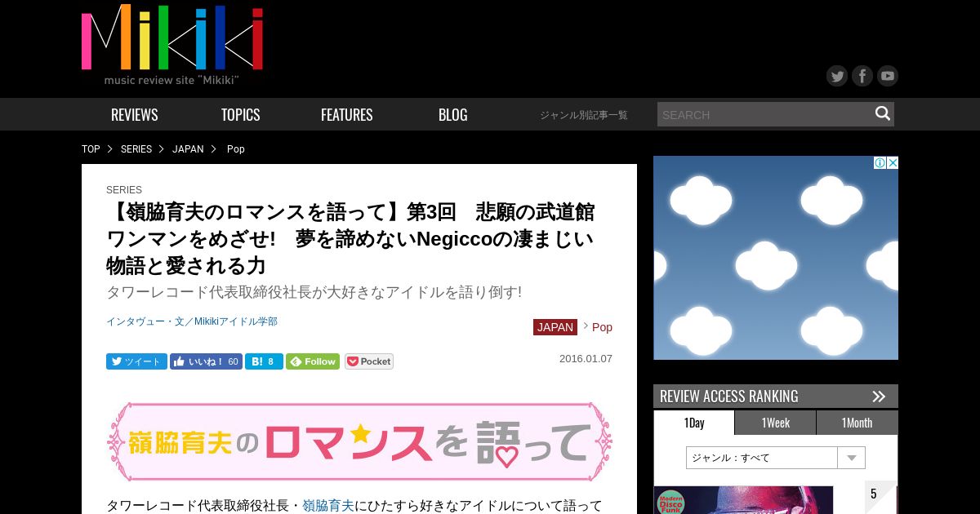Click subtitle タワーレコード代表取締役社長が大好きな
Screen dimensions: 980x514
click(x=314, y=292)
